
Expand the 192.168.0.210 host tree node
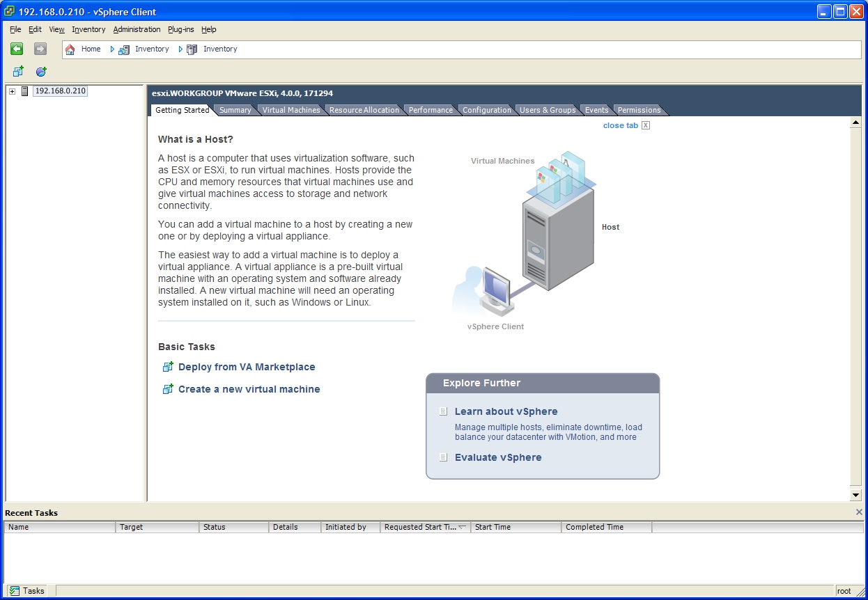12,91
